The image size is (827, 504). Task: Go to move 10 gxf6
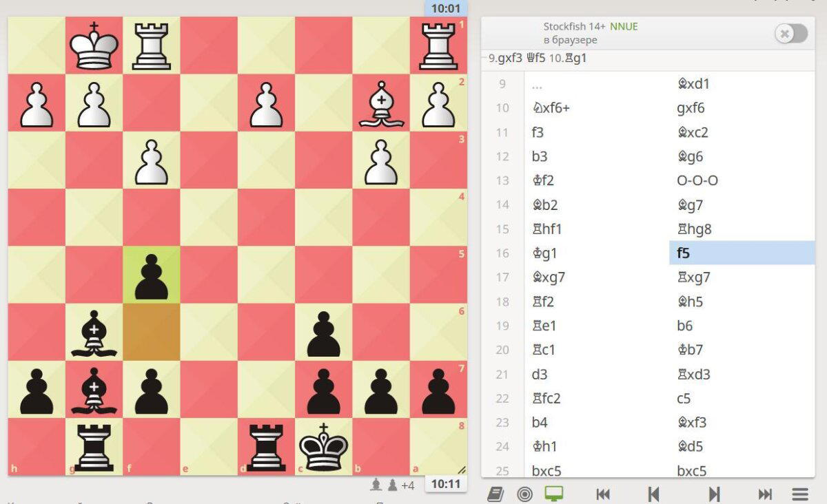pyautogui.click(x=742, y=108)
